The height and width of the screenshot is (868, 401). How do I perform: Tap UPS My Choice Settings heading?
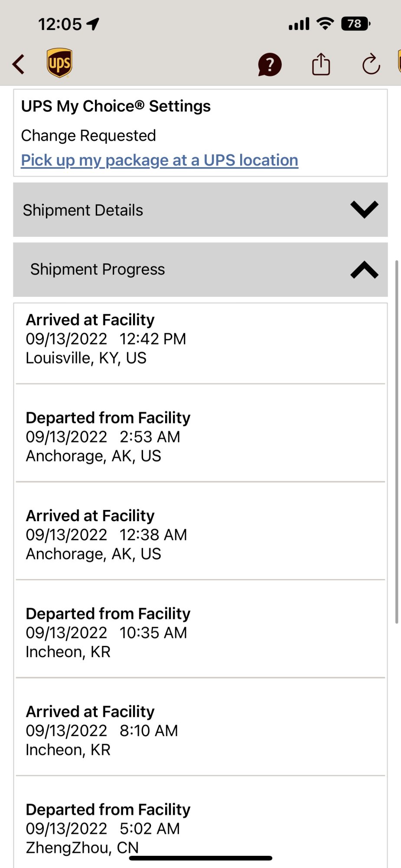[116, 106]
